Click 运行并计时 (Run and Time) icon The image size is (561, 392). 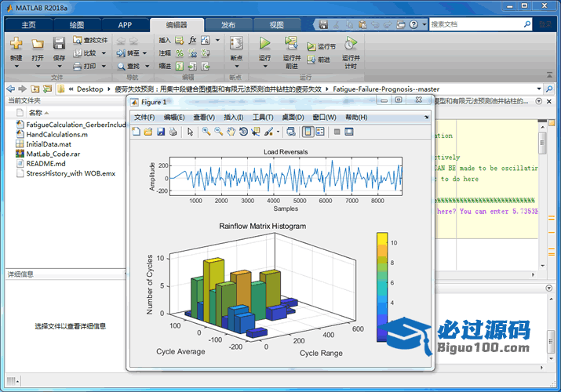coord(351,43)
